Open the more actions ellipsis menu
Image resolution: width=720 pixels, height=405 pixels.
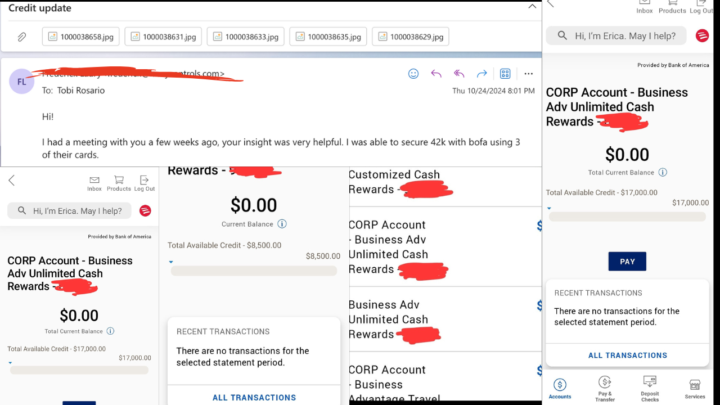click(529, 74)
